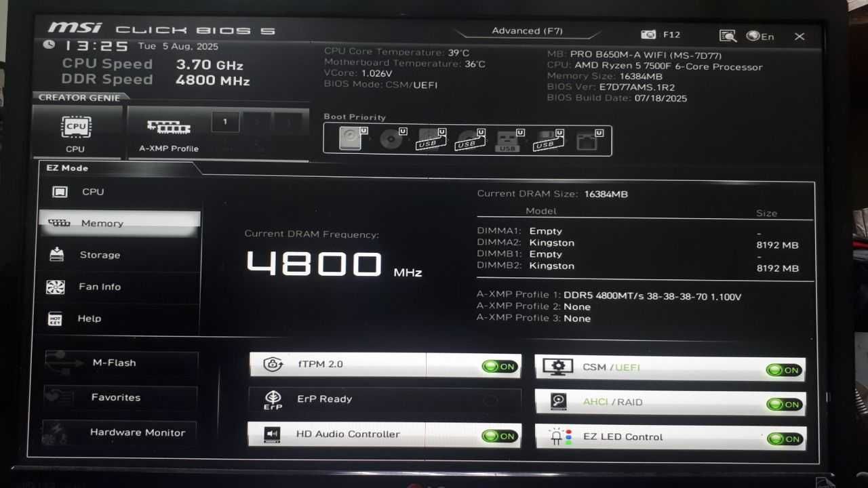Toggle the CSM/UEFI ON switch
This screenshot has width=868, height=488.
[x=784, y=370]
